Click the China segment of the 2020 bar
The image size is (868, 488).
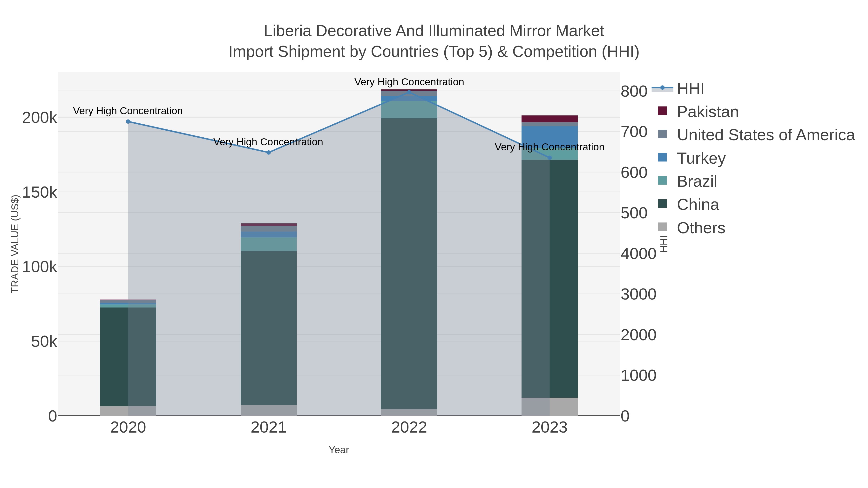128,357
